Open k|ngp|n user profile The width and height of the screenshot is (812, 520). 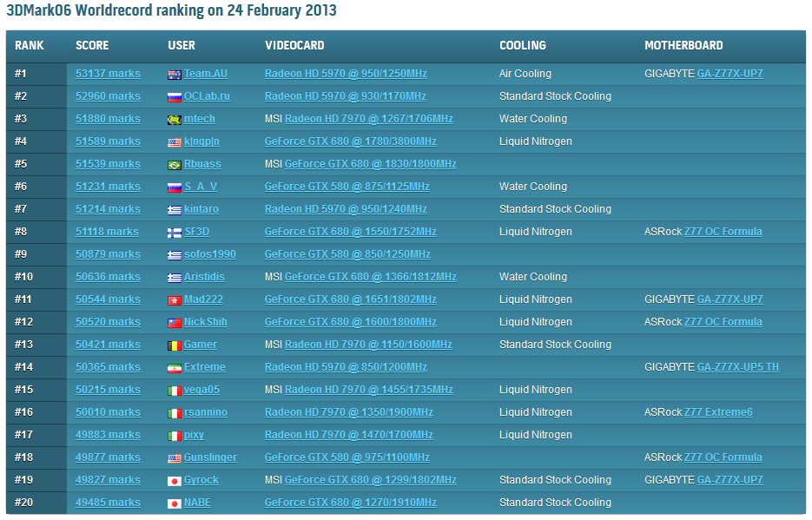(202, 142)
